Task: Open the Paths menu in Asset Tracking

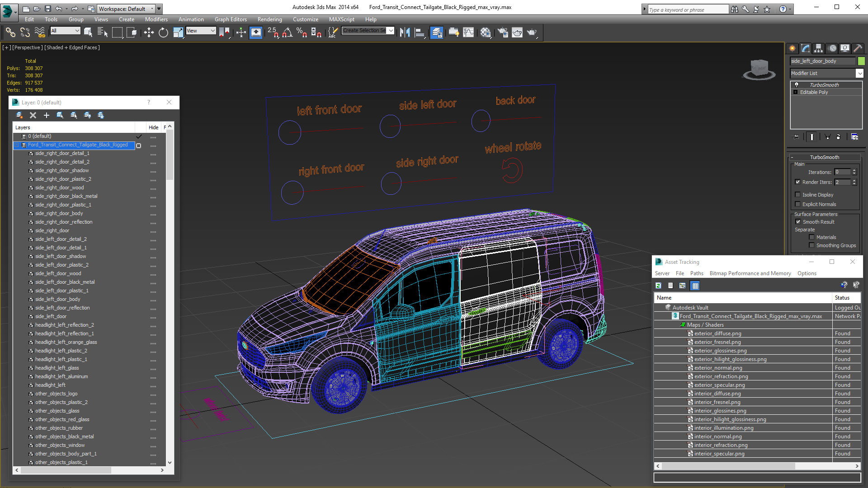Action: (697, 273)
